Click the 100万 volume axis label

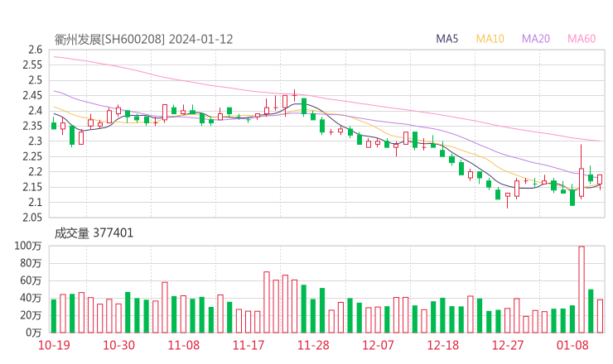pos(28,246)
